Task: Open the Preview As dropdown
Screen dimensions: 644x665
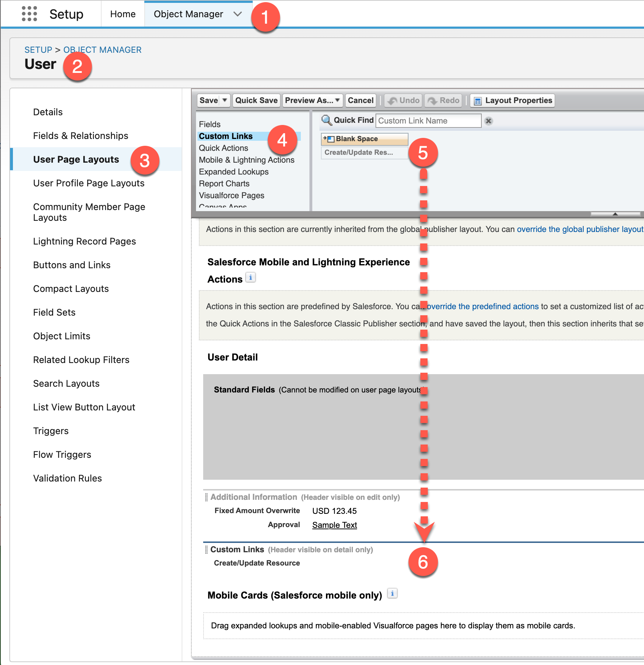Action: click(x=313, y=101)
